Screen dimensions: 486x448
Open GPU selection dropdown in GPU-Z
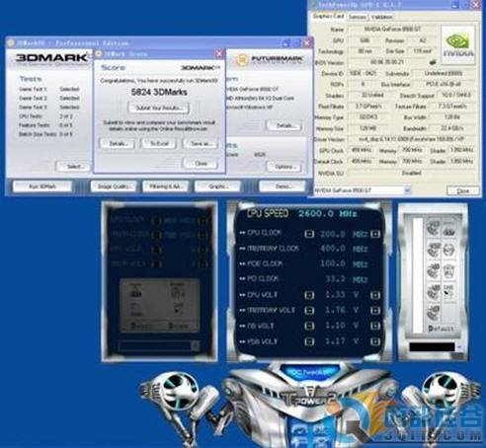407,190
